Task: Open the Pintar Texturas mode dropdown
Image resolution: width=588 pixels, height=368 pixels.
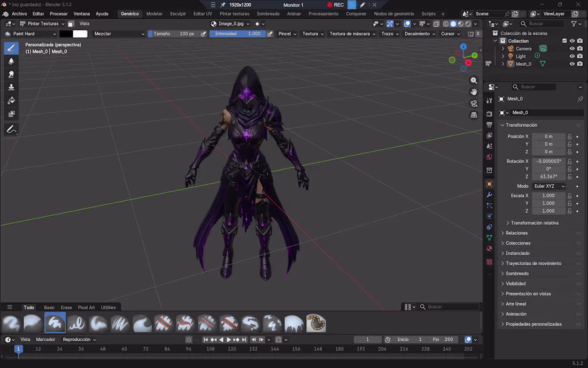Action: [42, 24]
